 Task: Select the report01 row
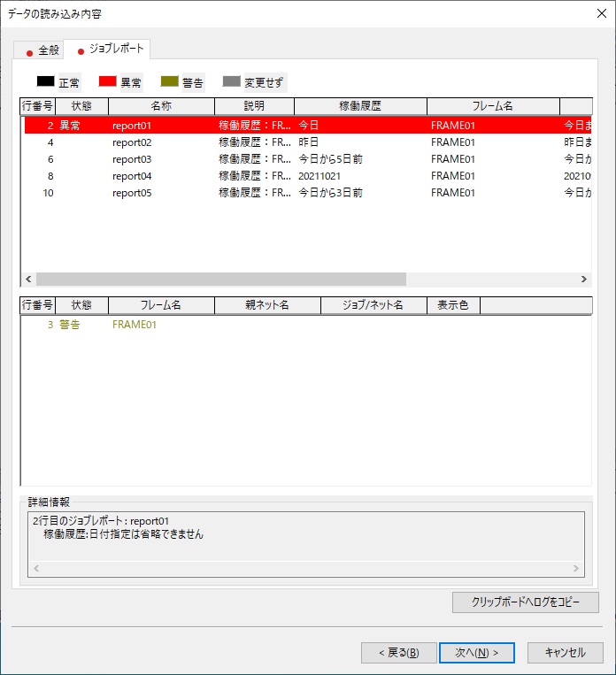(308, 126)
